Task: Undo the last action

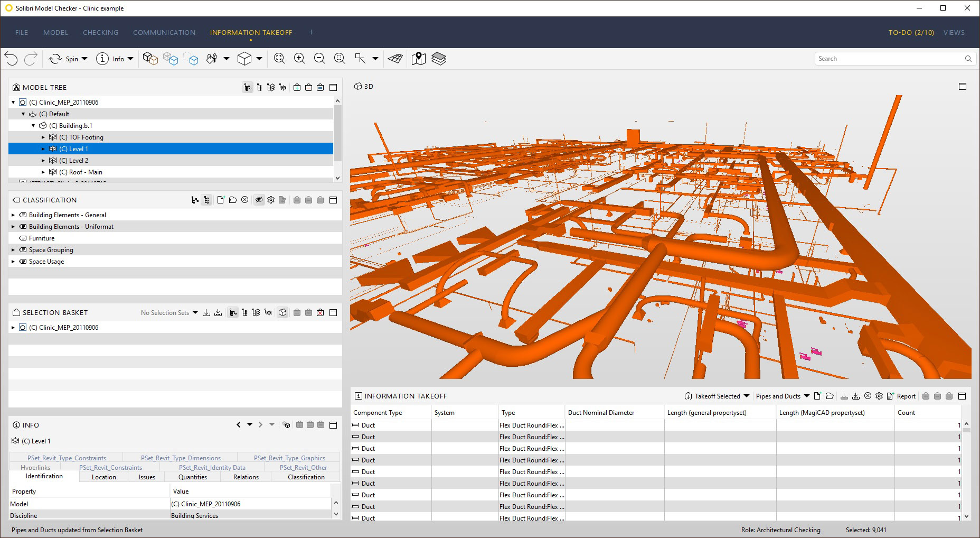Action: click(11, 59)
